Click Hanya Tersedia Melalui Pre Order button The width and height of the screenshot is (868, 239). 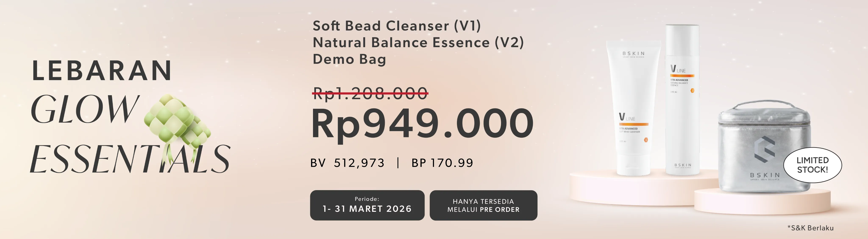[483, 205]
